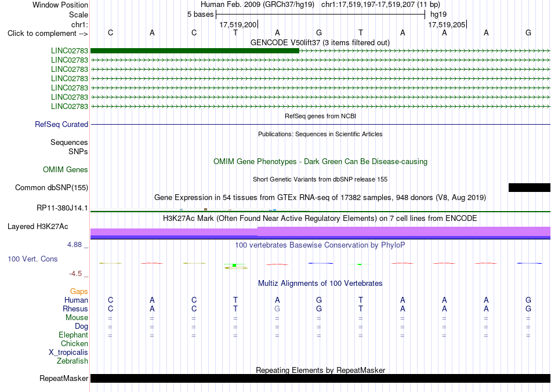Image resolution: width=551 pixels, height=392 pixels.
Task: Click the 4.88 PhyloP upper limit value
Action: [74, 245]
